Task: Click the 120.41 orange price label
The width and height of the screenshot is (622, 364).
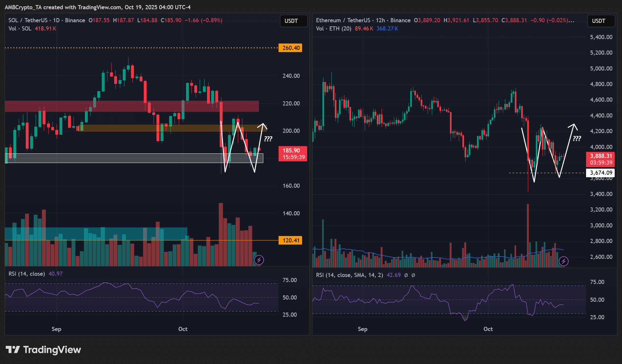Action: click(x=291, y=240)
